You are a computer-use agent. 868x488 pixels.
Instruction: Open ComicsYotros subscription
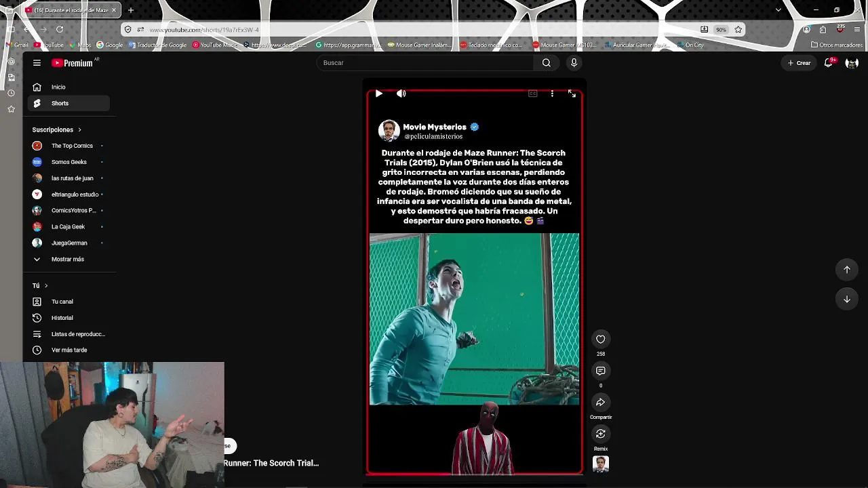pos(68,211)
